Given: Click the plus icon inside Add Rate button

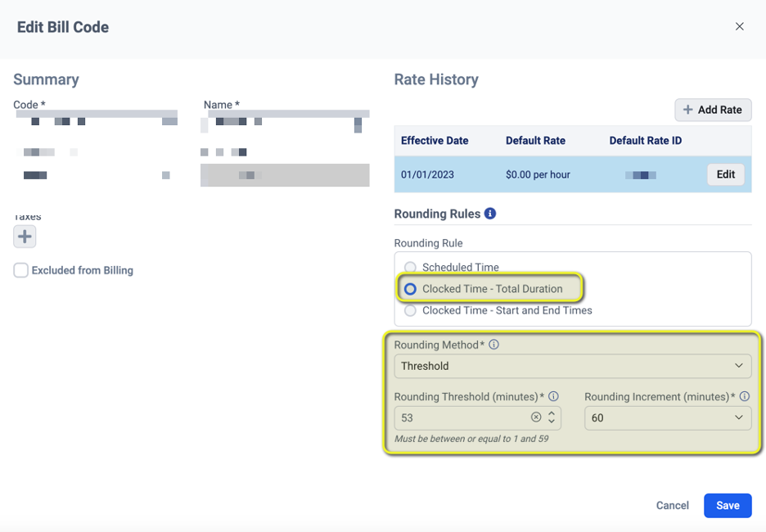Looking at the screenshot, I should tap(688, 110).
